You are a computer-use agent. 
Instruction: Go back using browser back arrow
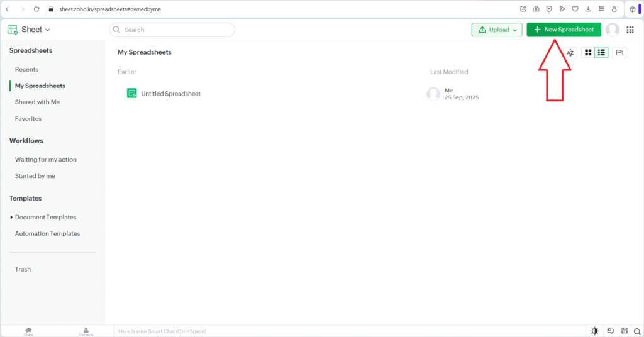7,9
